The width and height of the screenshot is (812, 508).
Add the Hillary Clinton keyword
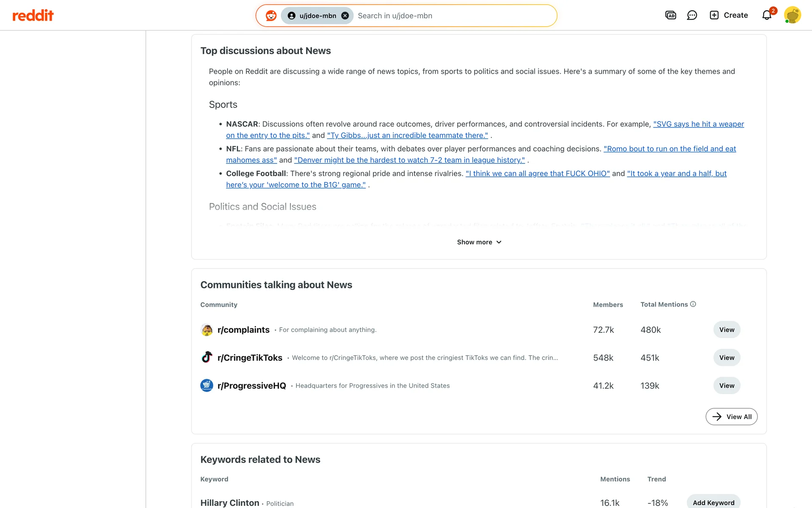[x=713, y=502]
